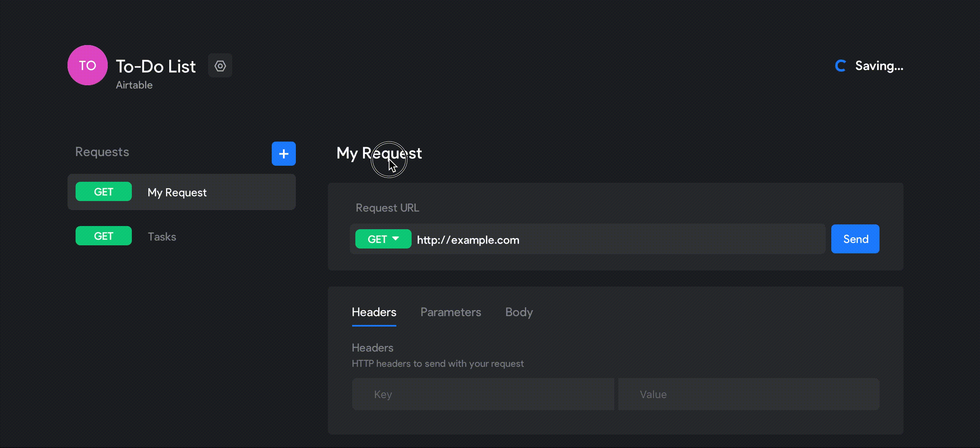Open the Body tab
Screen dimensions: 980x448
tap(519, 312)
